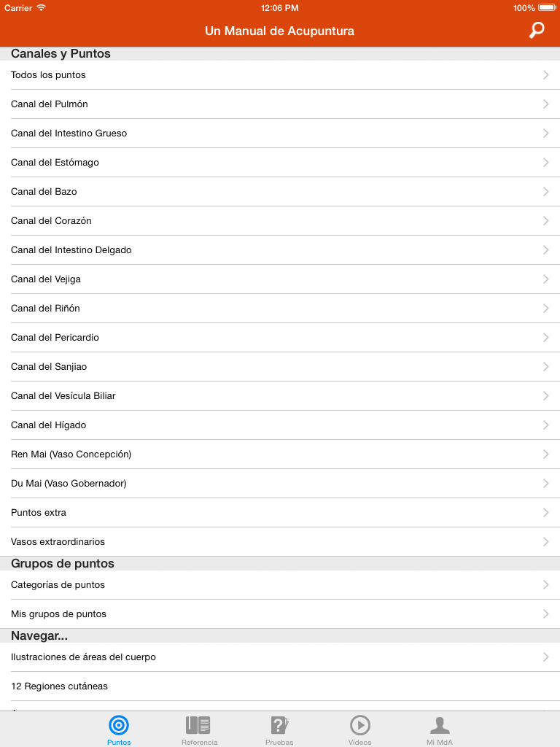Image resolution: width=560 pixels, height=747 pixels.
Task: Select Canal del Intestino Delgado
Action: [280, 250]
